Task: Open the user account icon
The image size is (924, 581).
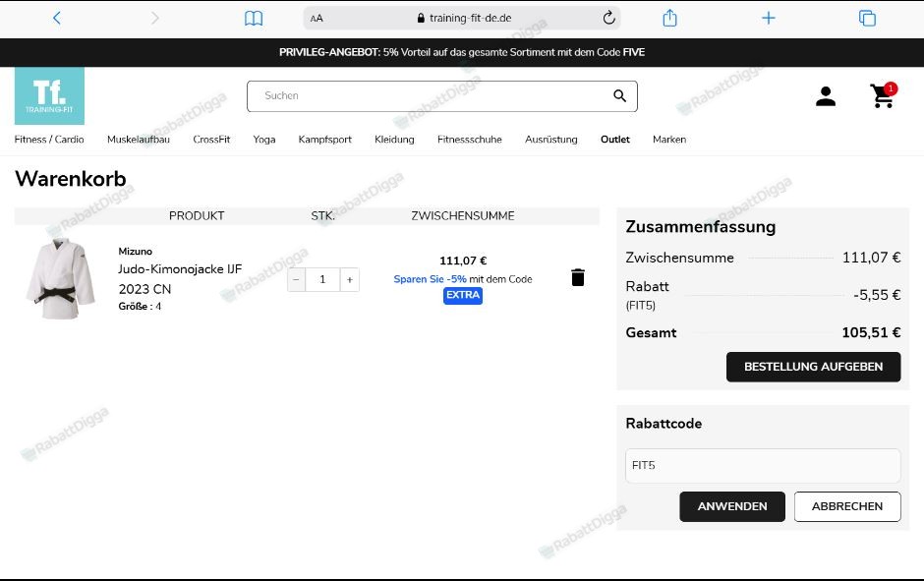Action: pyautogui.click(x=826, y=96)
